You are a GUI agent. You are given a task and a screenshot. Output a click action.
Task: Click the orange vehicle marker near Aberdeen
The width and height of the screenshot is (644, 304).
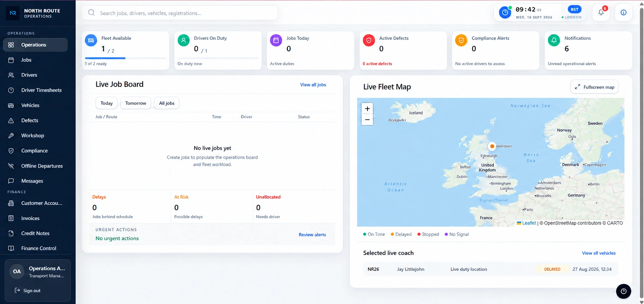tap(492, 146)
